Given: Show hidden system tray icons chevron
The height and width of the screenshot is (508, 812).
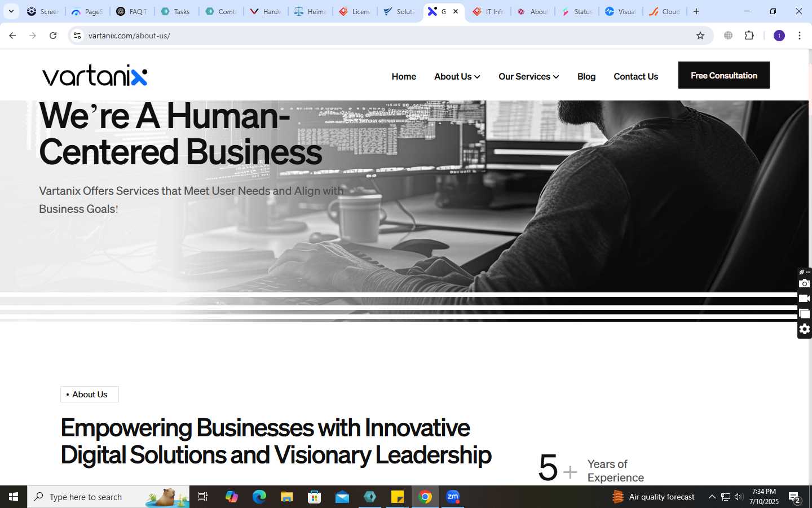Looking at the screenshot, I should coord(712,497).
